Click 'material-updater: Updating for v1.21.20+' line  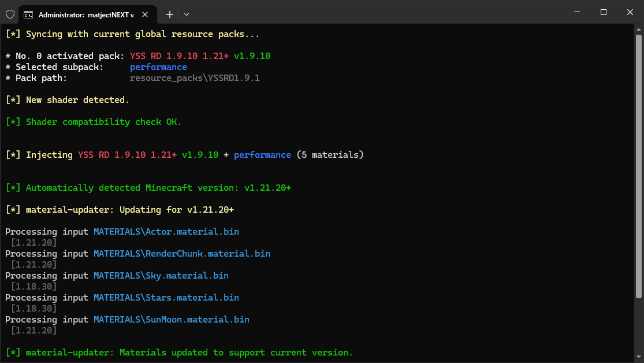click(x=120, y=210)
